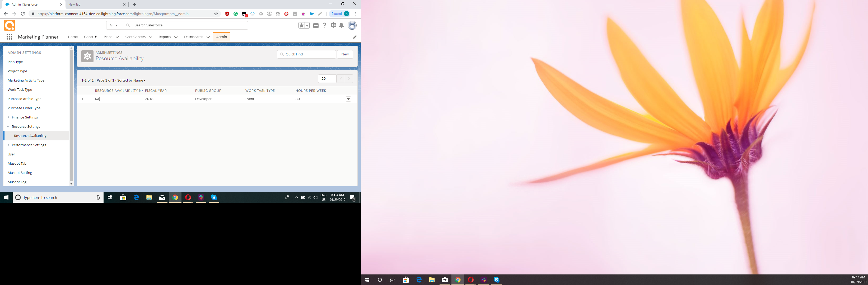868x285 pixels.
Task: Open the search scope All dropdown
Action: [x=114, y=25]
